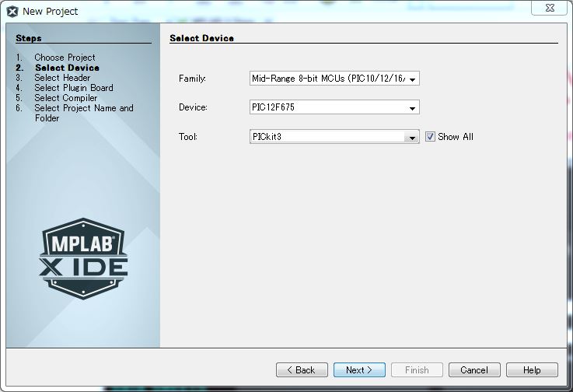Viewport: 573px width, 392px height.
Task: Cancel the New Project wizard
Action: 474,370
